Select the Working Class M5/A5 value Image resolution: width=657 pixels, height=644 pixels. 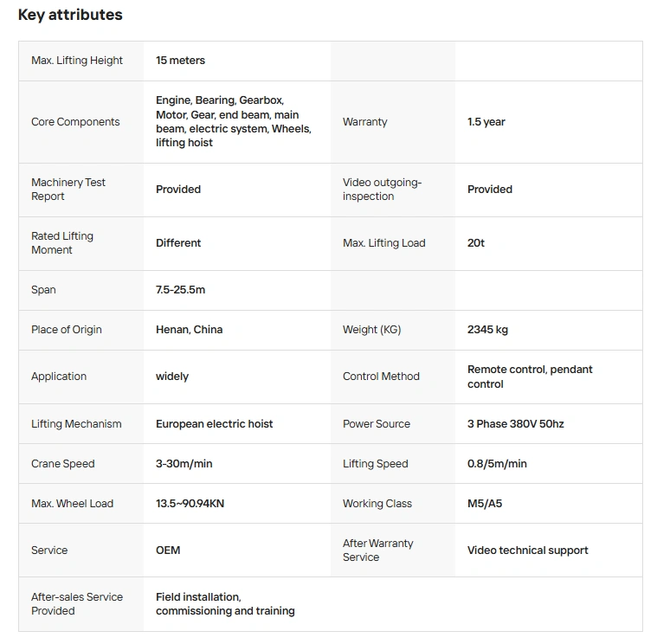(485, 504)
